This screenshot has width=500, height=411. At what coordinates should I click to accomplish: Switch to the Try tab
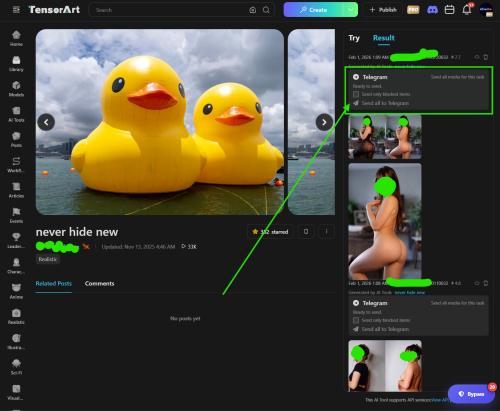pos(354,38)
